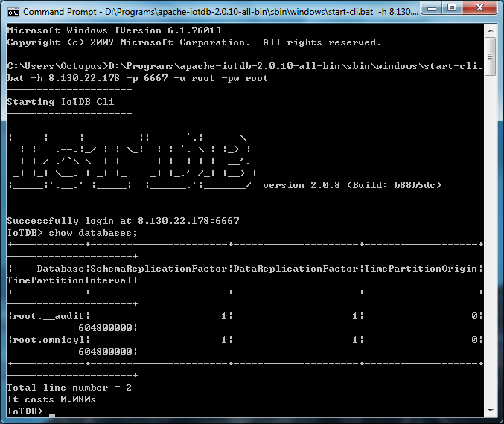
Task: Click the scrollbar up arrow
Action: point(491,30)
